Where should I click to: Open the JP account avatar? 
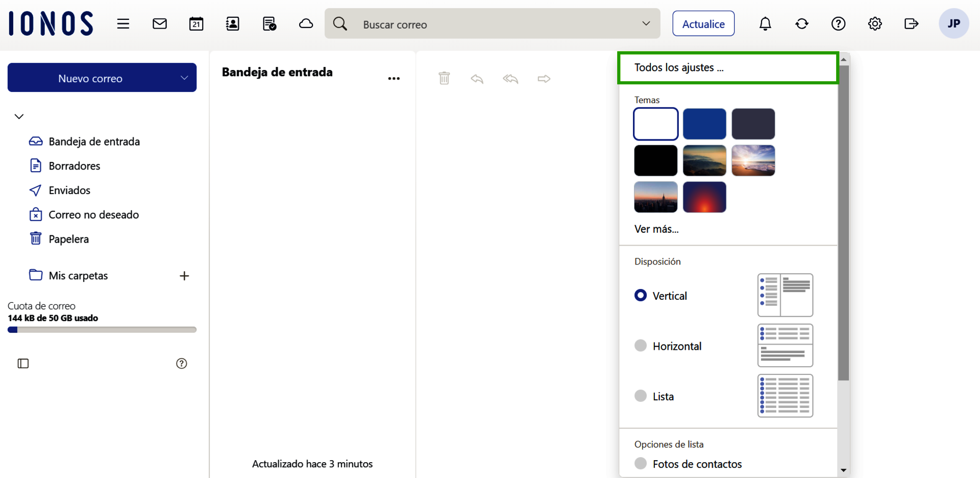954,23
